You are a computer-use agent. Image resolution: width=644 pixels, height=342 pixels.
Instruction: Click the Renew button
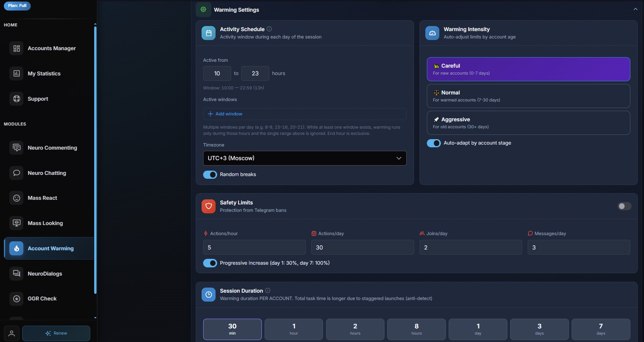pos(56,333)
